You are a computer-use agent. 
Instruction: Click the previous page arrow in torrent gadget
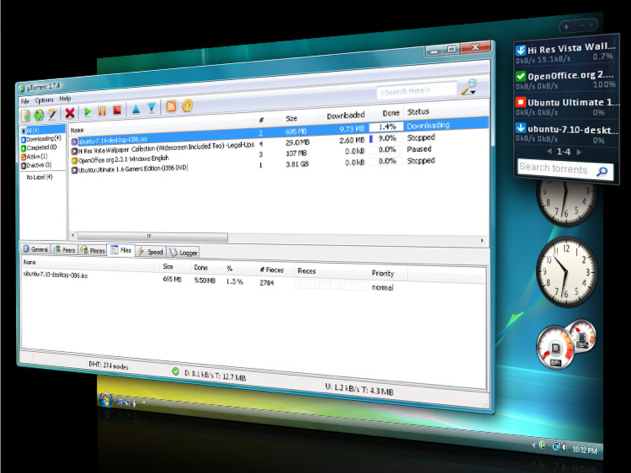[550, 151]
